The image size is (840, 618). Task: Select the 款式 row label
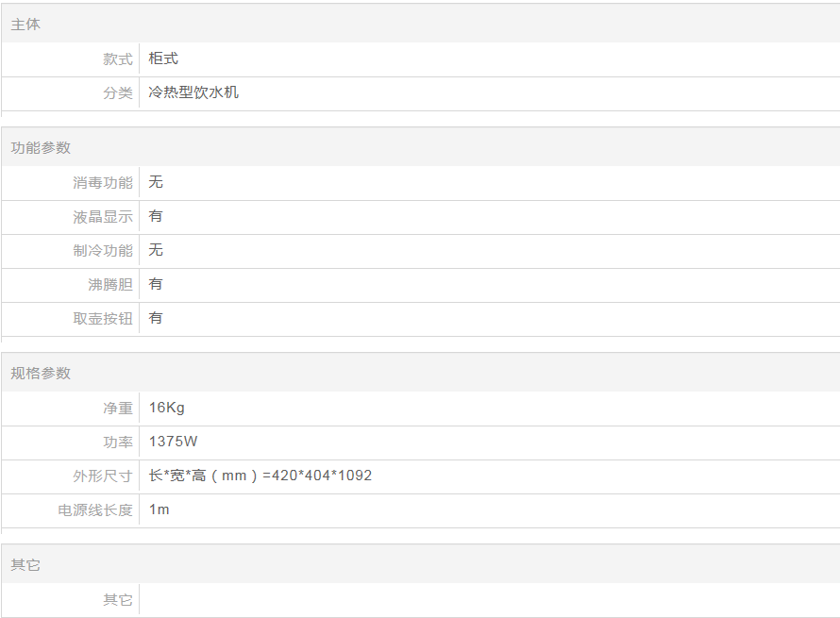[118, 59]
